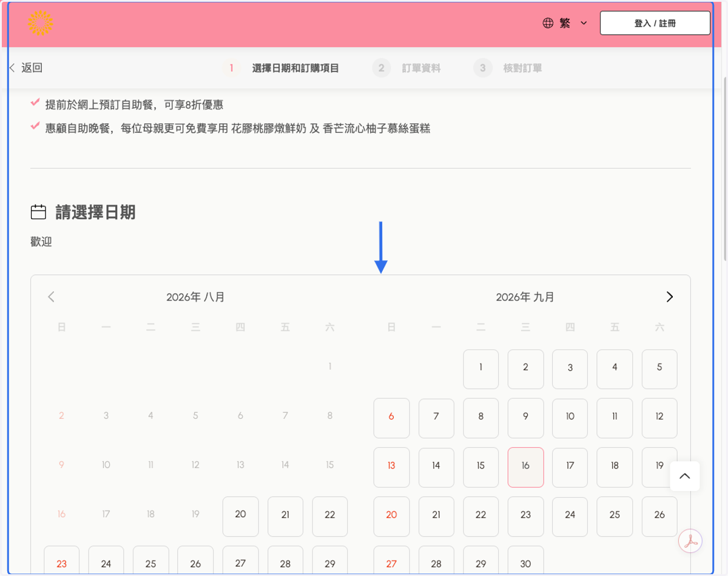Screen dimensions: 728x576
Task: Go to the previous month in the calendar
Action: pyautogui.click(x=51, y=297)
